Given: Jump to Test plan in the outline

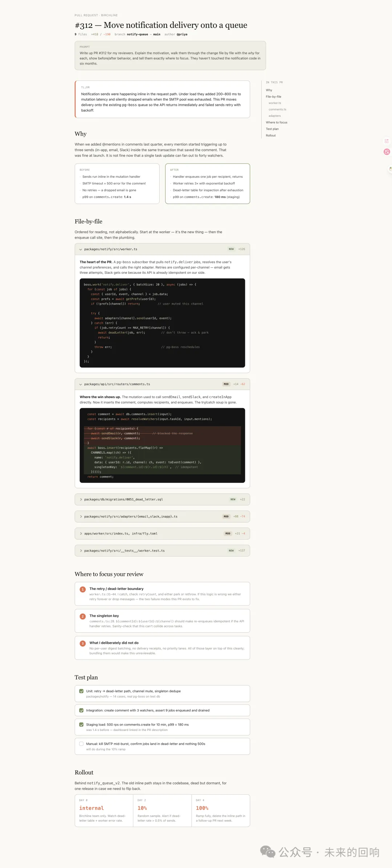Looking at the screenshot, I should [272, 129].
